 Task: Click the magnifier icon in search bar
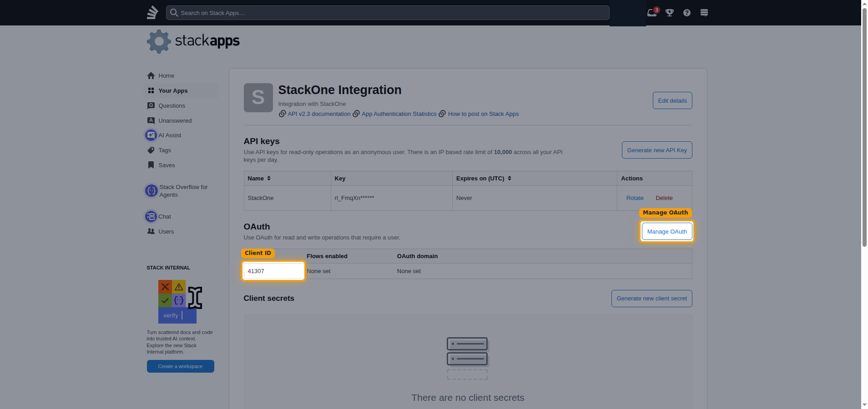coord(174,13)
